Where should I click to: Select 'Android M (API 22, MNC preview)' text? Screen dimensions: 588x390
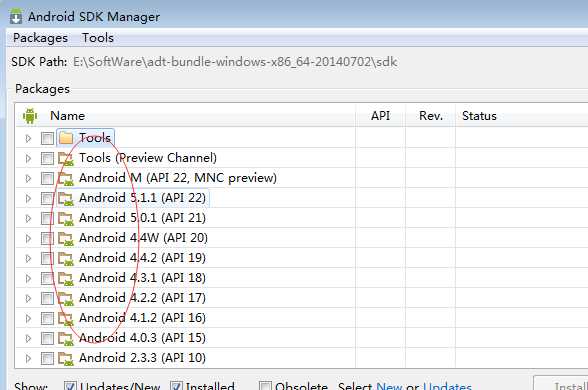click(178, 178)
